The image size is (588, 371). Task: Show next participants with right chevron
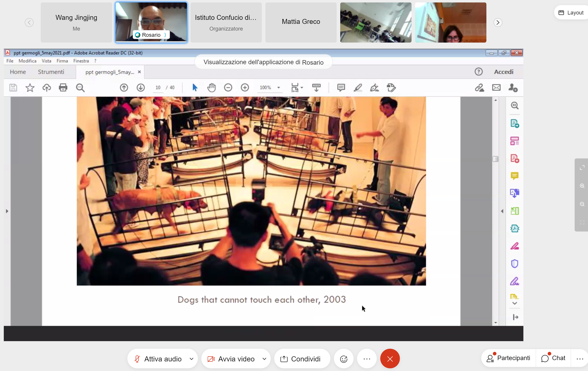click(x=498, y=23)
